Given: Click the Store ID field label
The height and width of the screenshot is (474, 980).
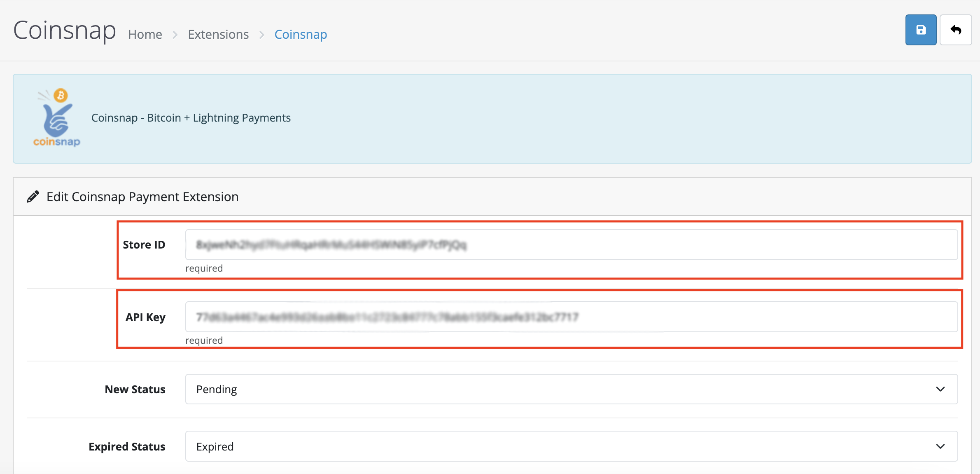Looking at the screenshot, I should [144, 245].
